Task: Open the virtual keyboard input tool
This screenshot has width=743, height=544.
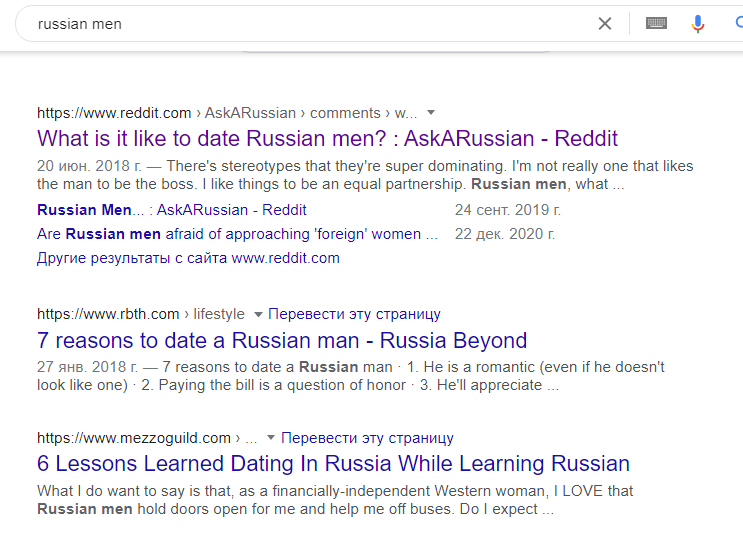Action: pos(656,24)
